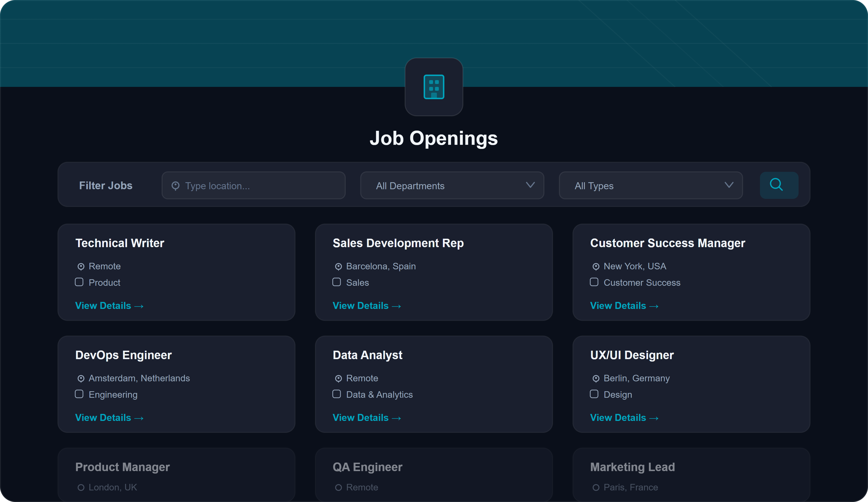Viewport: 868px width, 502px height.
Task: Click the magnifier search button
Action: pos(779,185)
